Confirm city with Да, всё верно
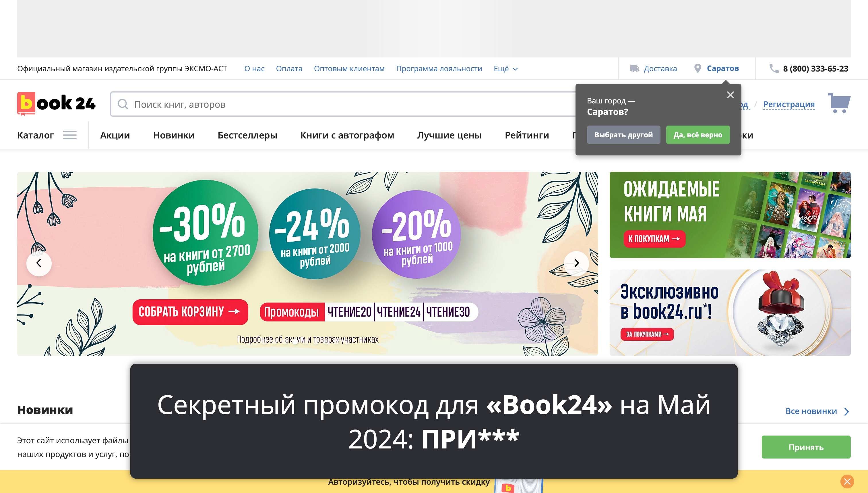 pos(697,135)
